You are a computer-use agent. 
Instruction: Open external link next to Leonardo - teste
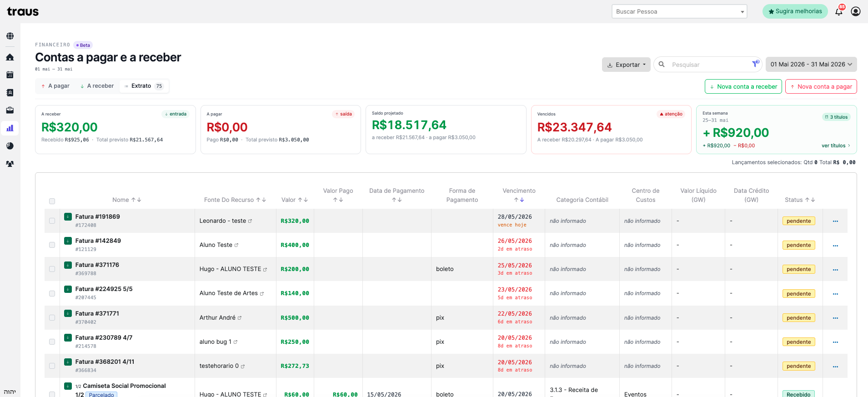[250, 221]
